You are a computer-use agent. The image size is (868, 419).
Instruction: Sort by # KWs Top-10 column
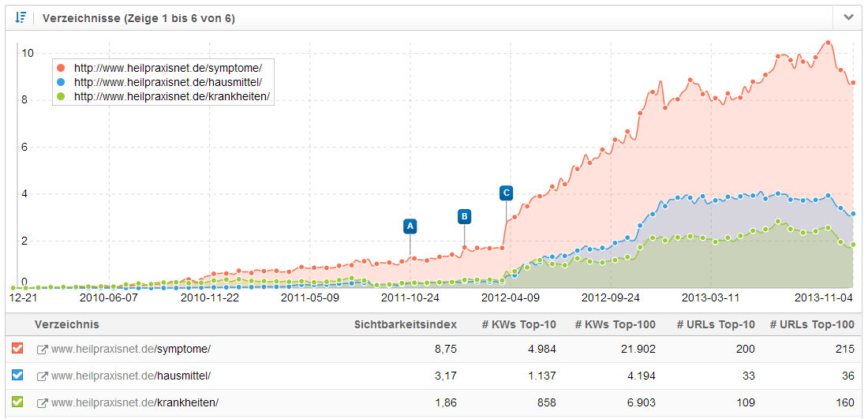(518, 324)
